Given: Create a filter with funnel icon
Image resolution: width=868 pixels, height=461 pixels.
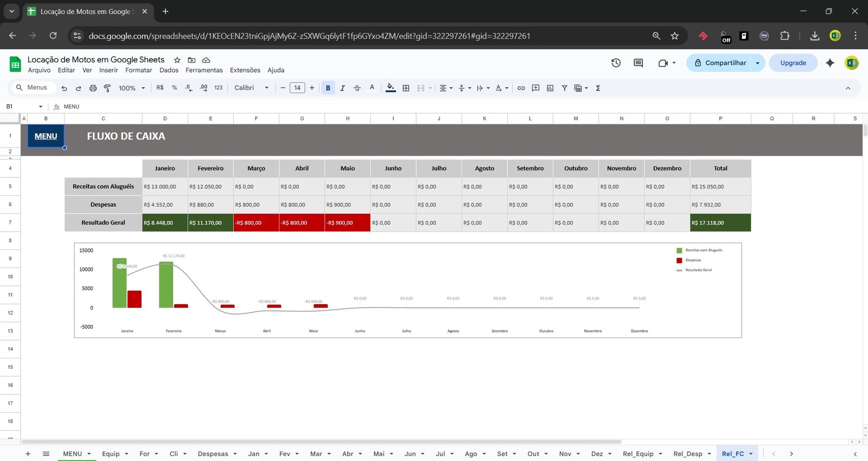Looking at the screenshot, I should coord(564,88).
